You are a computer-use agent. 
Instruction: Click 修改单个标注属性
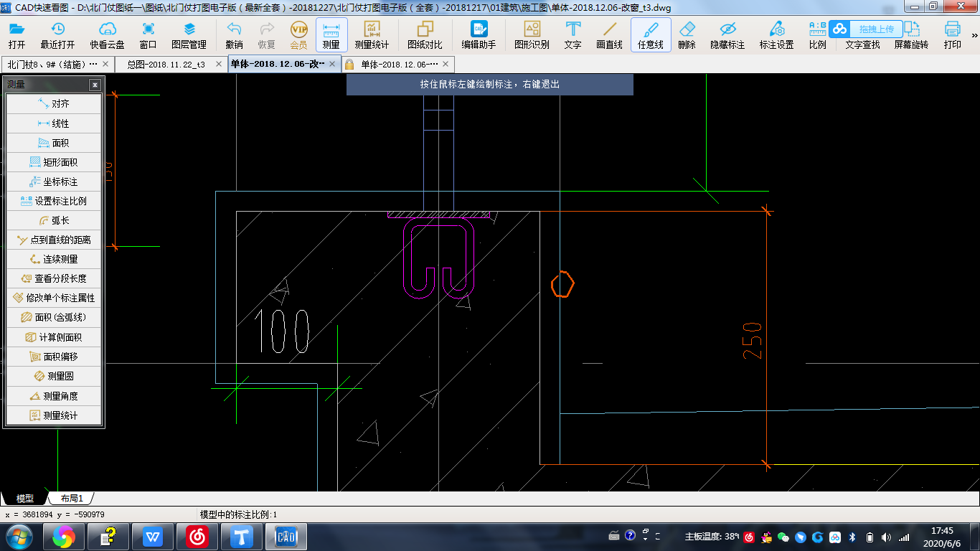(x=54, y=298)
